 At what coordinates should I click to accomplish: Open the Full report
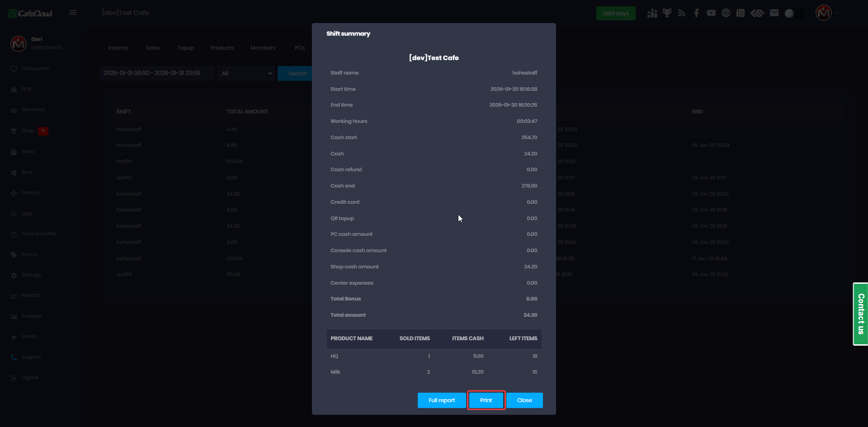coord(442,400)
